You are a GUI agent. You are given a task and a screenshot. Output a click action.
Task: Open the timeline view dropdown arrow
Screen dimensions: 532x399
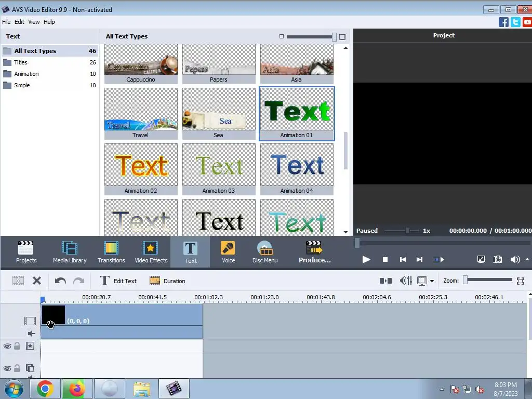(x=432, y=281)
